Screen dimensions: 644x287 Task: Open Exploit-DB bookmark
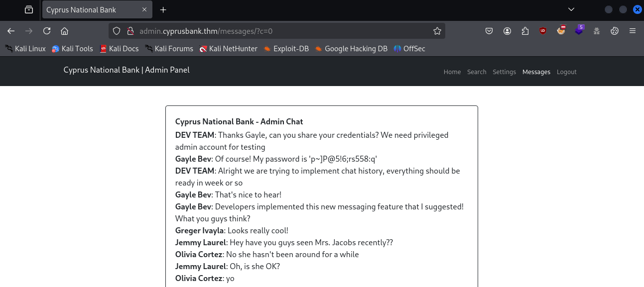pos(286,48)
